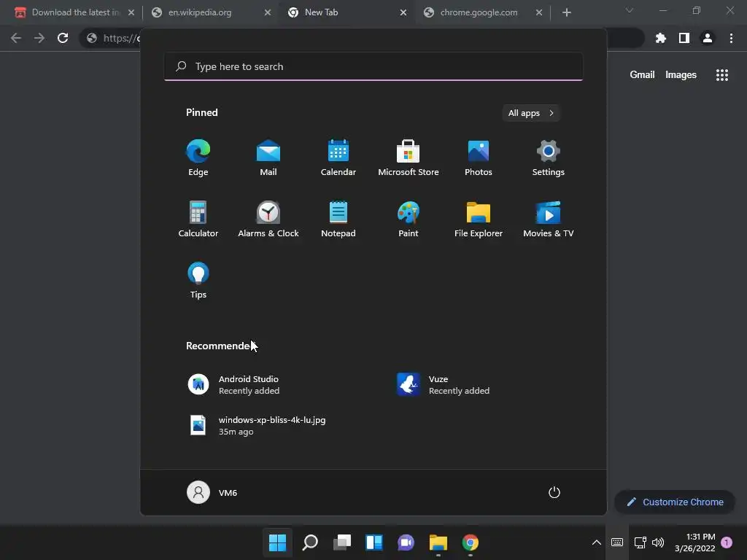Open the Chat taskbar icon
The image size is (747, 560).
tap(406, 542)
